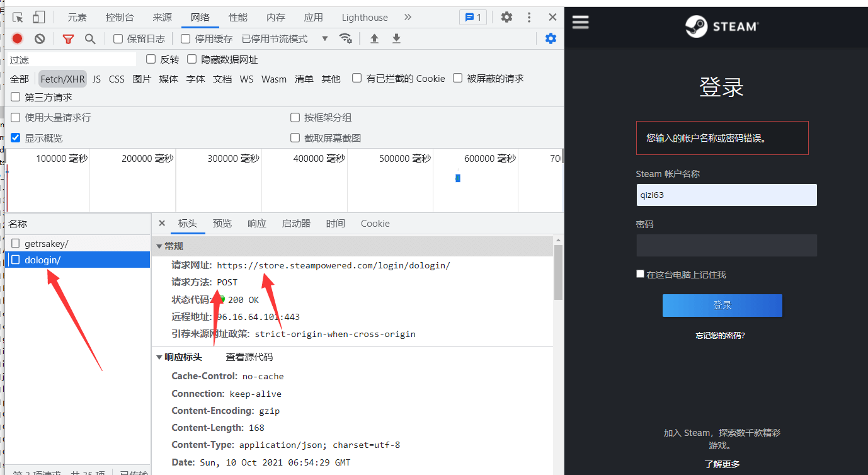The width and height of the screenshot is (868, 475).
Task: Open DevTools settings gear icon
Action: pyautogui.click(x=506, y=18)
